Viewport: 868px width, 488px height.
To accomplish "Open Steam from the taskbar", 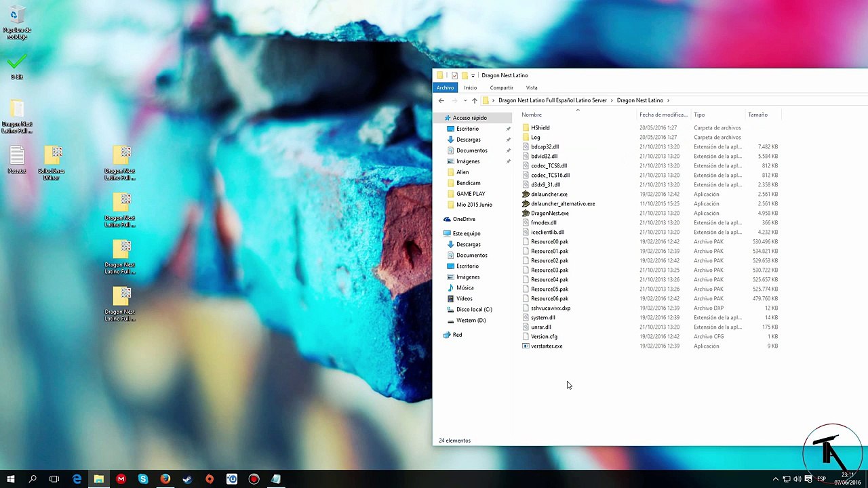I will pyautogui.click(x=187, y=479).
